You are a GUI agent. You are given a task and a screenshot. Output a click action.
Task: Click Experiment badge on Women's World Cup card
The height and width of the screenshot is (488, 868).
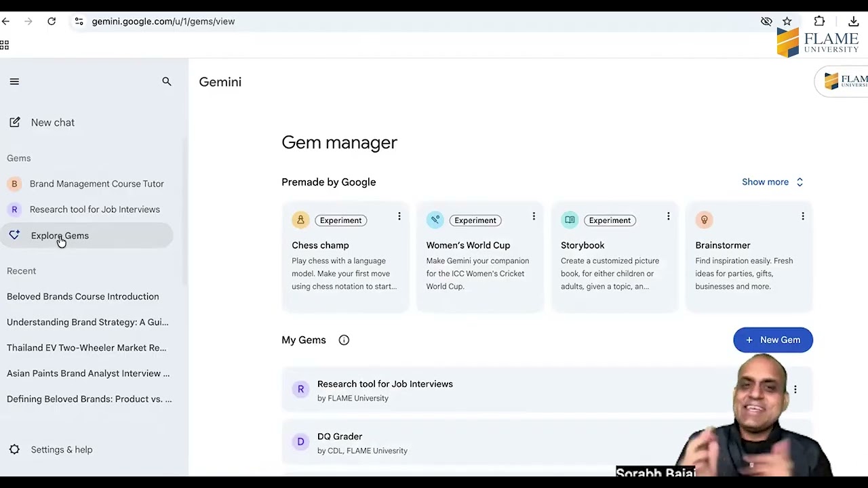tap(475, 220)
